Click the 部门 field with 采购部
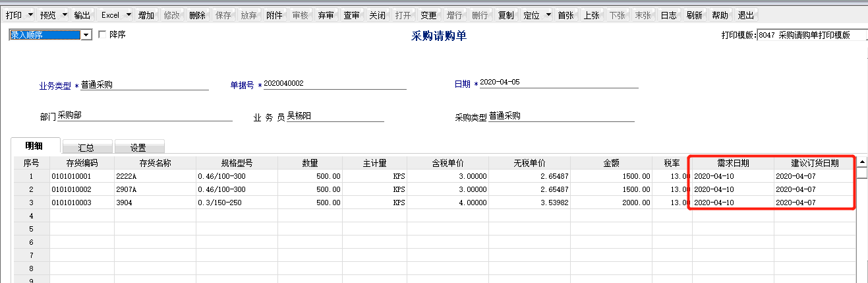The height and width of the screenshot is (283, 868). (145, 116)
